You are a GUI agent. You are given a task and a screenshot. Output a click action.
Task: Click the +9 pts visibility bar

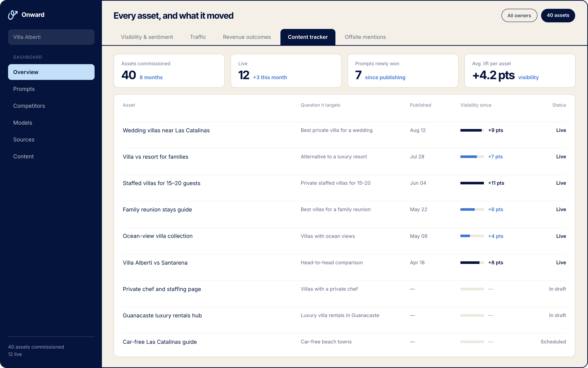tap(472, 130)
